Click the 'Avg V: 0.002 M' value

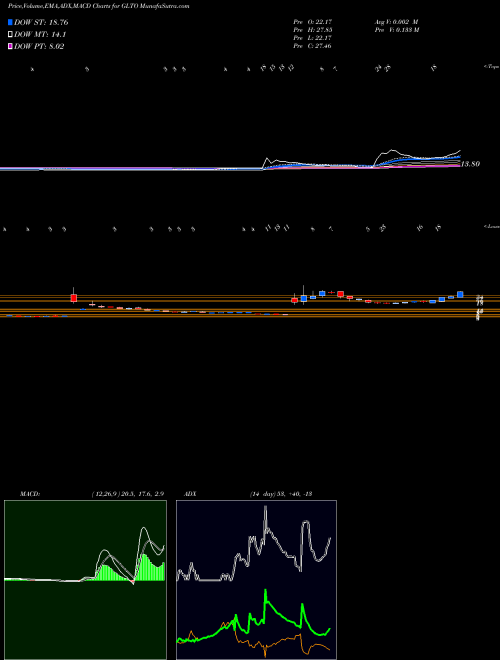396,22
